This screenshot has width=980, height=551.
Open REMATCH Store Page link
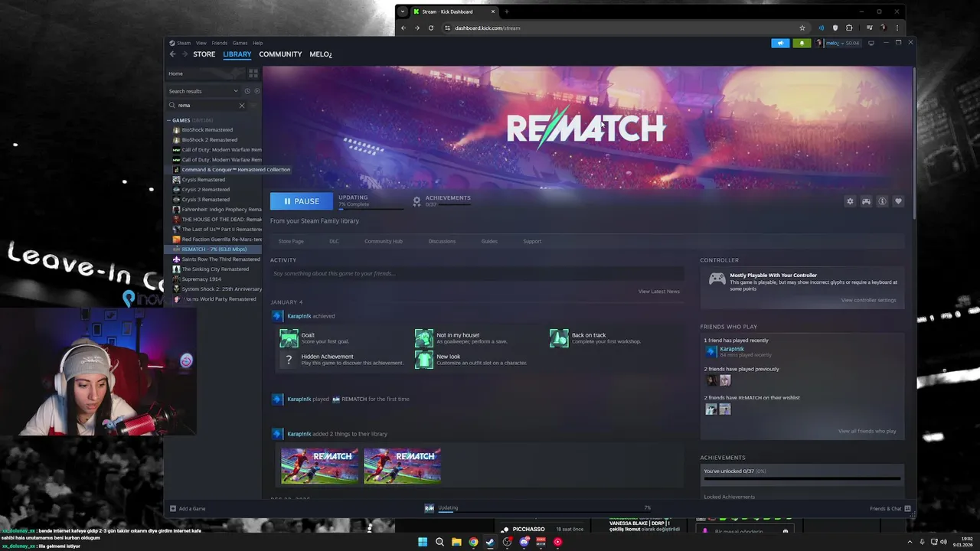(x=291, y=241)
